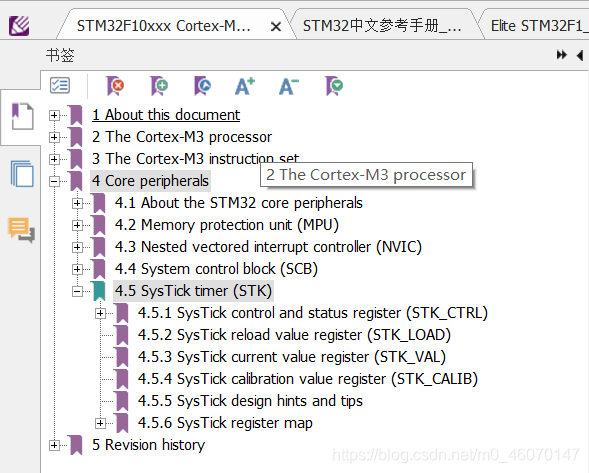This screenshot has width=589, height=473.
Task: Expand the 2 The Cortex-M3 processor node
Action: pyautogui.click(x=54, y=138)
